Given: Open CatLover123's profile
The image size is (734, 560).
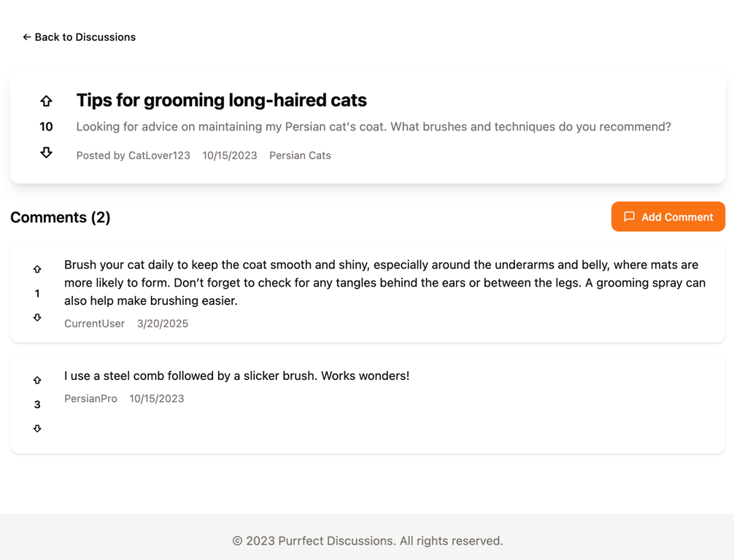Looking at the screenshot, I should click(160, 155).
